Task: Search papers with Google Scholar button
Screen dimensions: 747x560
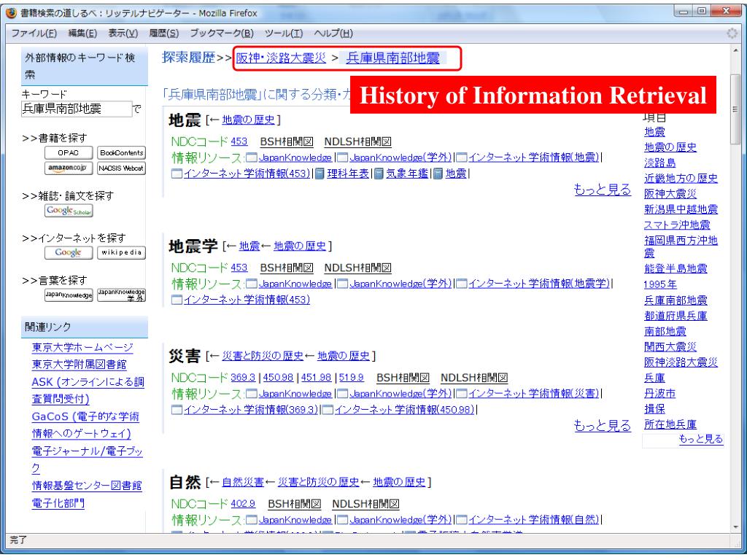Action: pyautogui.click(x=69, y=211)
